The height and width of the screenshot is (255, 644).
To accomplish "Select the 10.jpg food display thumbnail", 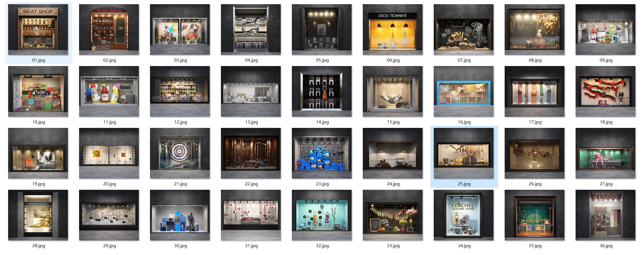I will coord(38,91).
